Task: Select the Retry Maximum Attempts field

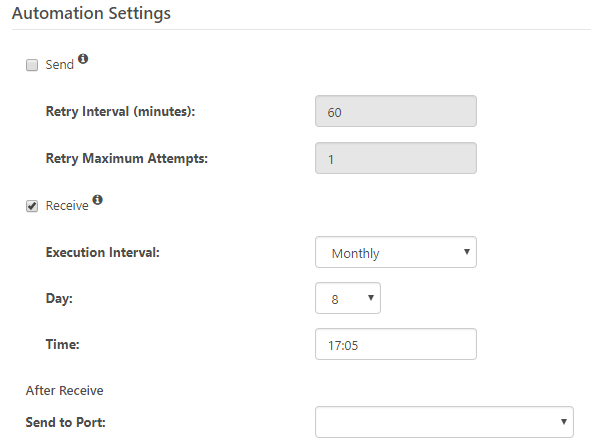Action: [x=396, y=158]
